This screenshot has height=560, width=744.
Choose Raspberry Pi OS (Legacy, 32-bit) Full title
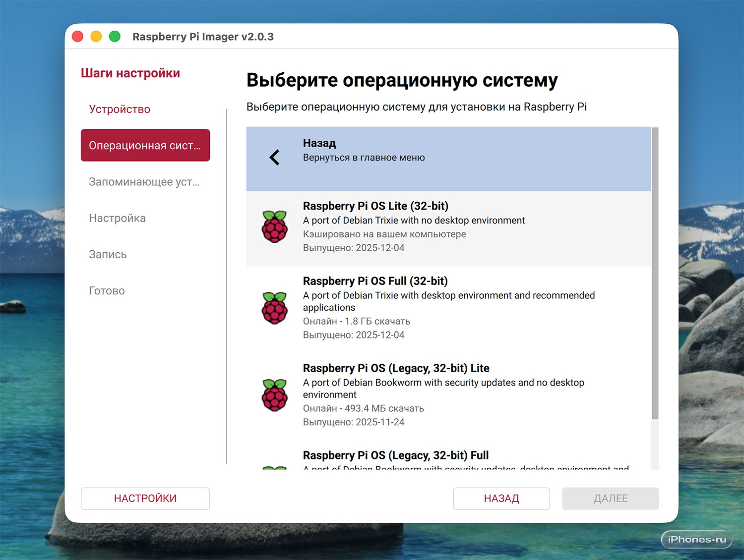[x=396, y=455]
